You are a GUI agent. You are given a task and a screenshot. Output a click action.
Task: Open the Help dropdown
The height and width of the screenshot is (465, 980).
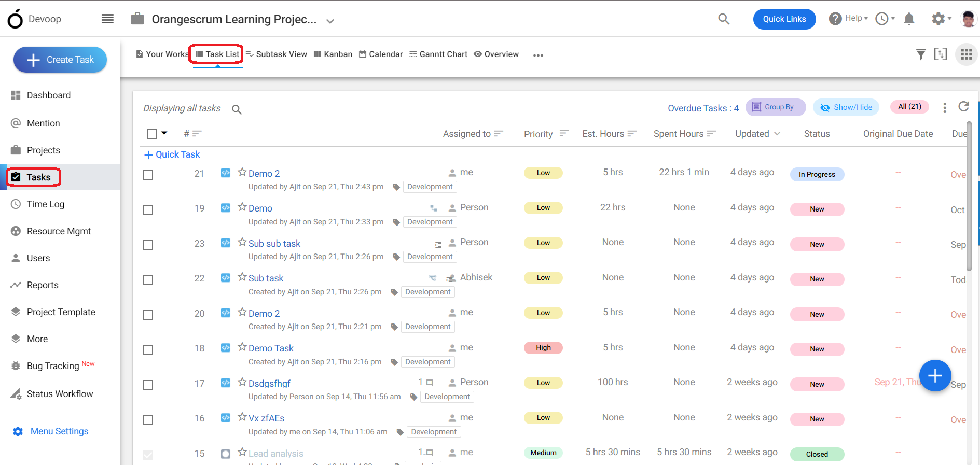[848, 19]
